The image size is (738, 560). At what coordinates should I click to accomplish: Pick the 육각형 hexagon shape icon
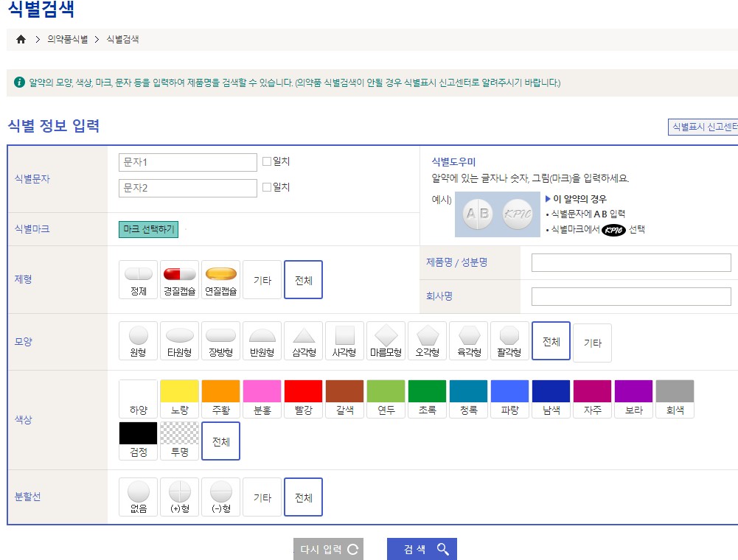pos(469,341)
